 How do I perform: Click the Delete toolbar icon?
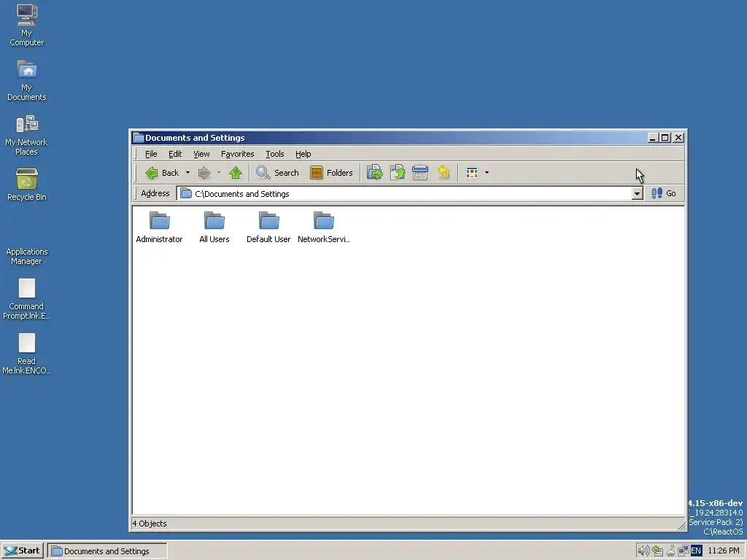pyautogui.click(x=419, y=172)
